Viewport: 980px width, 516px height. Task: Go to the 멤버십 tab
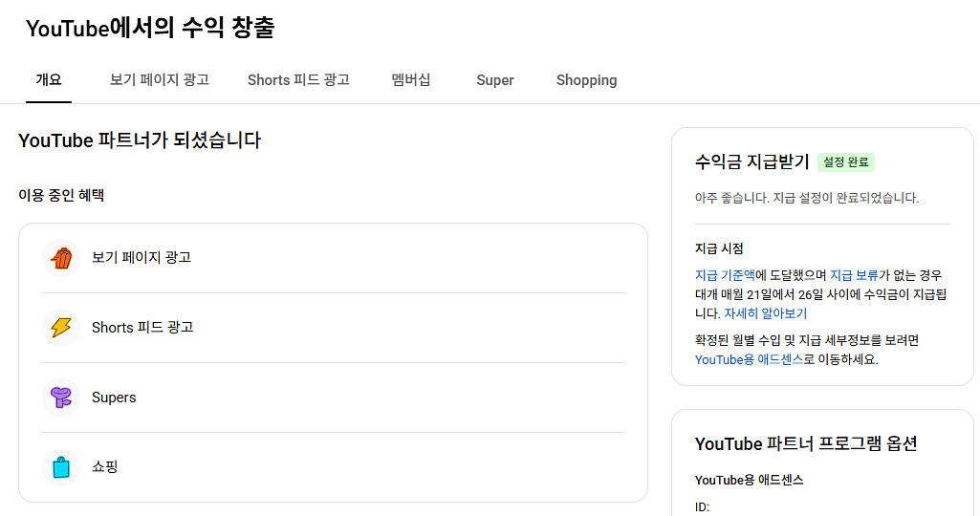click(x=411, y=80)
